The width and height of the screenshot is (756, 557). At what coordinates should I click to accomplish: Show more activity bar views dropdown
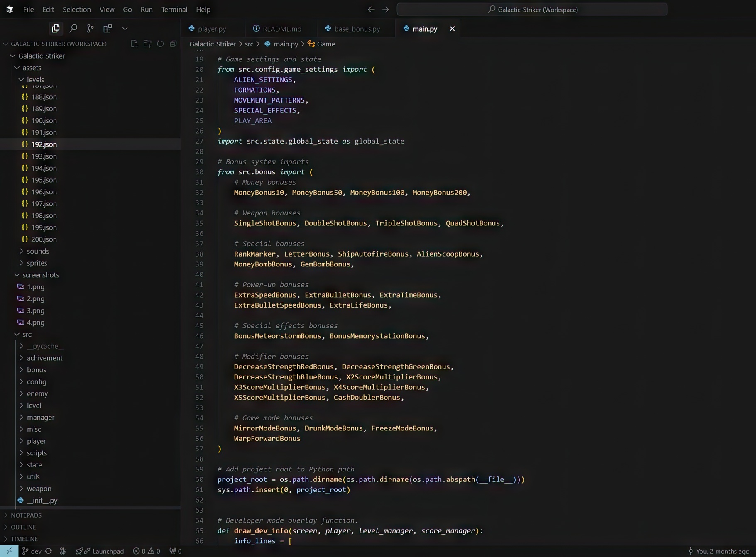point(125,28)
